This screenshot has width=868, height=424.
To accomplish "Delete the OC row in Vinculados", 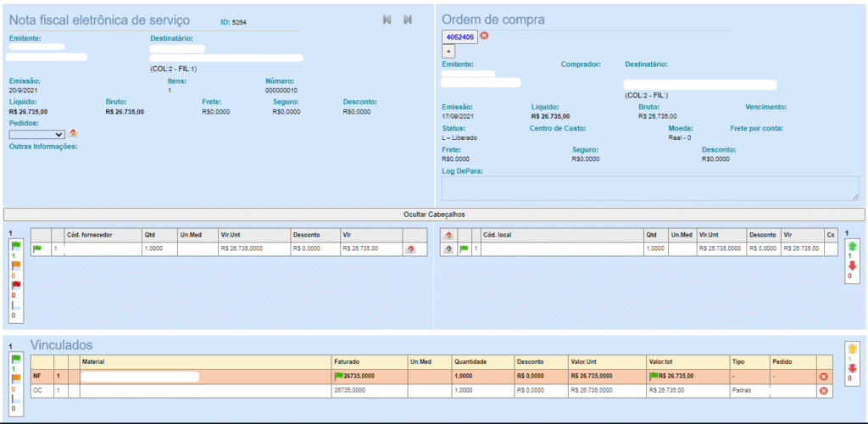I will tap(823, 391).
